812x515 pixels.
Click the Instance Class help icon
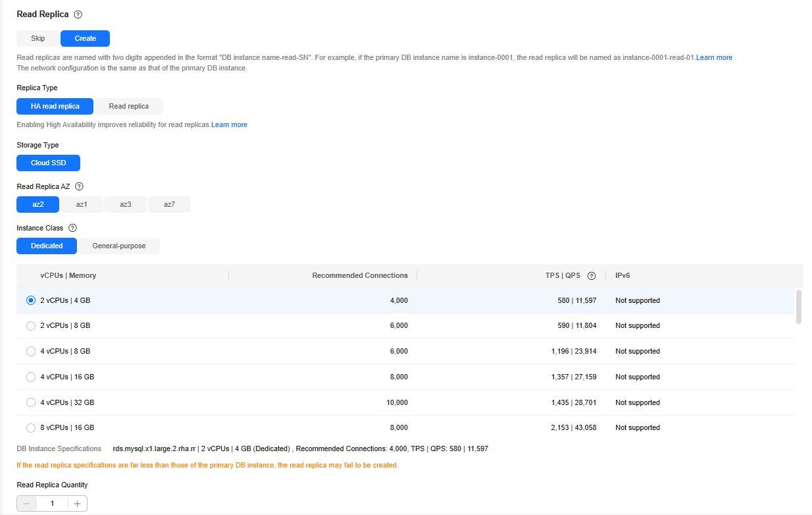point(73,228)
